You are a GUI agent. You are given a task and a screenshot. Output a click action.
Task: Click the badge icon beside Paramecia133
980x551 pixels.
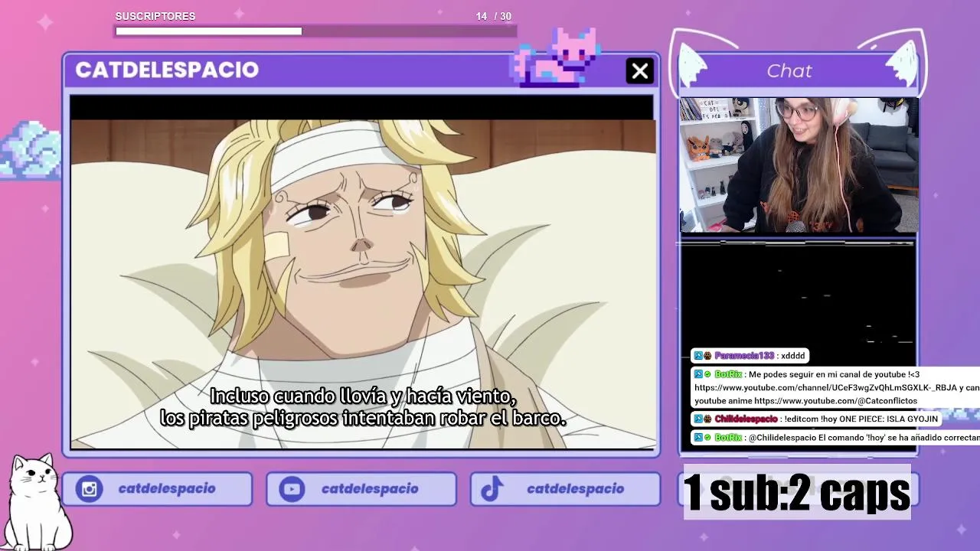tap(707, 356)
